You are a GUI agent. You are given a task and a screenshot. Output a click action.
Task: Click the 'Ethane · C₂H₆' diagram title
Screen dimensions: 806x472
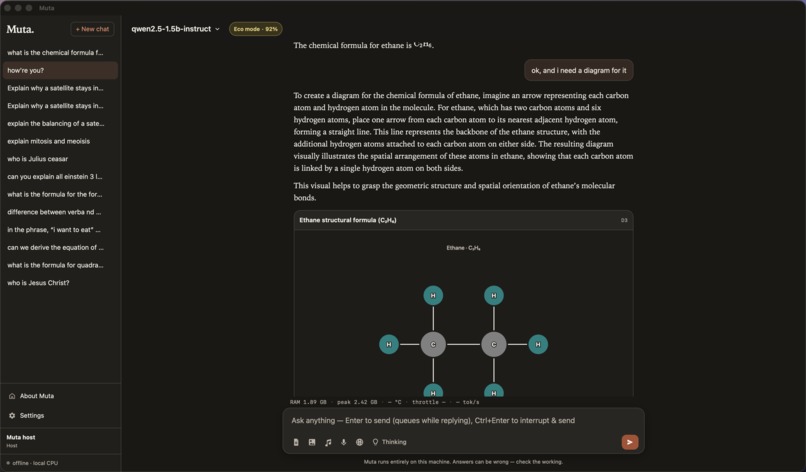coord(463,248)
